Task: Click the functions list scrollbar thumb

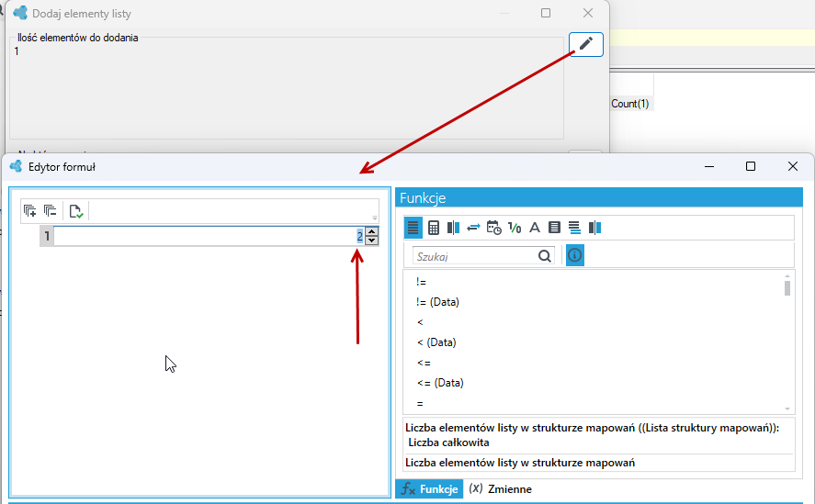Action: pos(787,288)
